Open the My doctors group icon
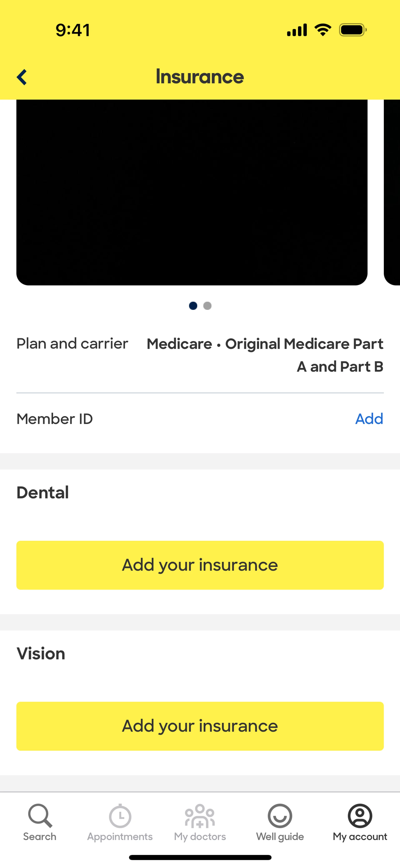This screenshot has height=868, width=400. 200,815
